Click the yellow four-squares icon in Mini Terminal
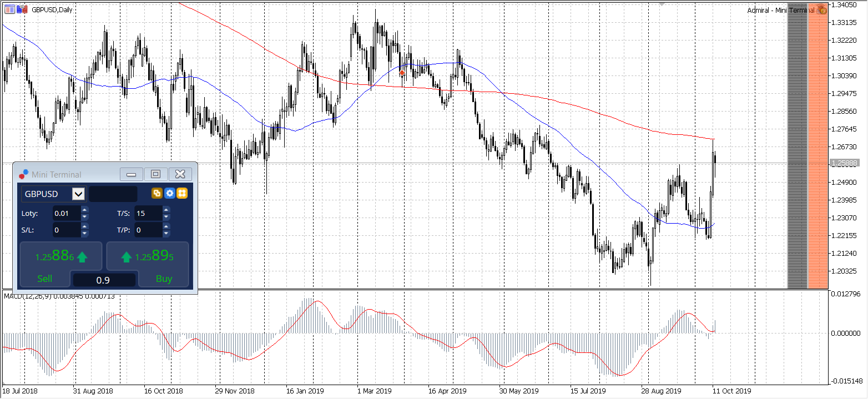This screenshot has height=399, width=868. coord(182,193)
